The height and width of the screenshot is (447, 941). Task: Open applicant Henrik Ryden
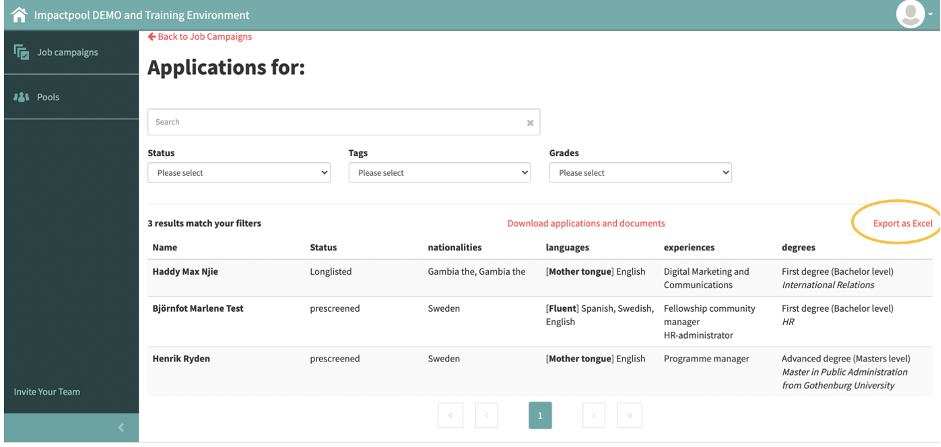(181, 359)
